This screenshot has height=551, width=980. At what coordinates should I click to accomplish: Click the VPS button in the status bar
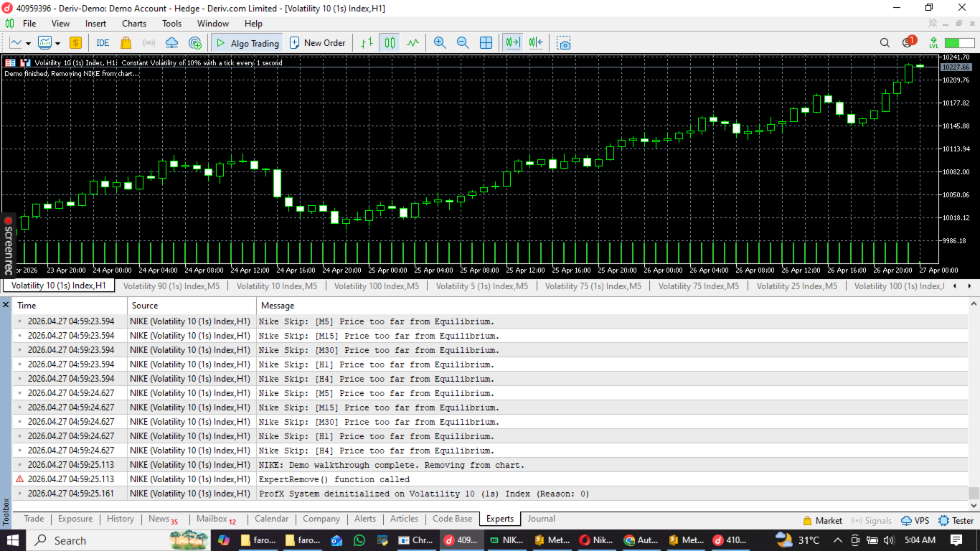point(915,520)
